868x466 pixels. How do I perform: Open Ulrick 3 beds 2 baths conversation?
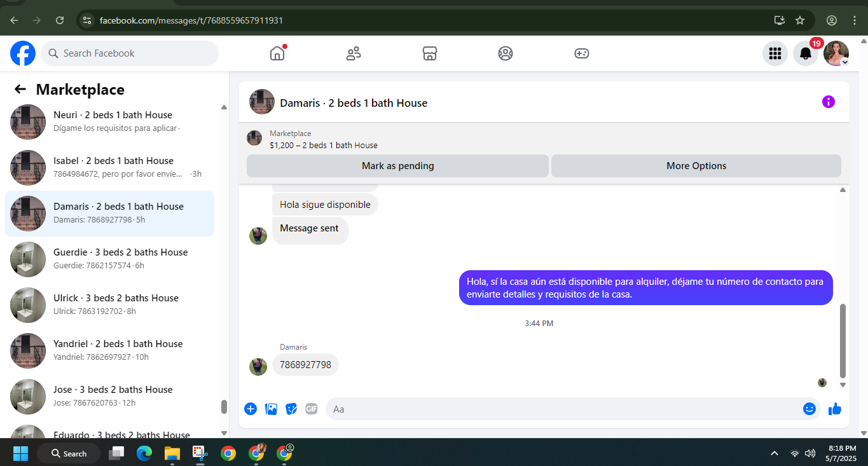click(109, 305)
